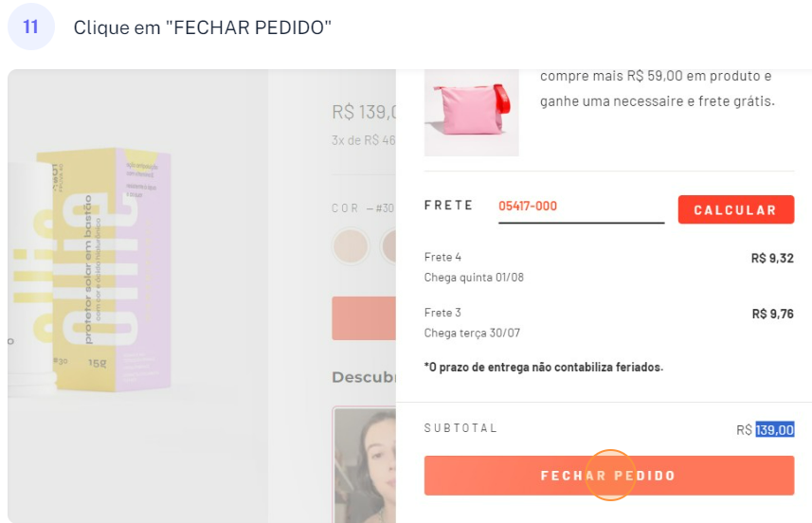Viewport: 812px width, 523px height.
Task: Click the R$ 9,76 shipping price
Action: [x=772, y=314]
